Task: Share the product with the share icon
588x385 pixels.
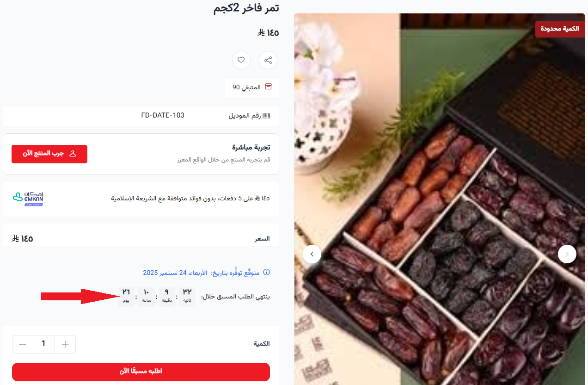Action: [268, 60]
